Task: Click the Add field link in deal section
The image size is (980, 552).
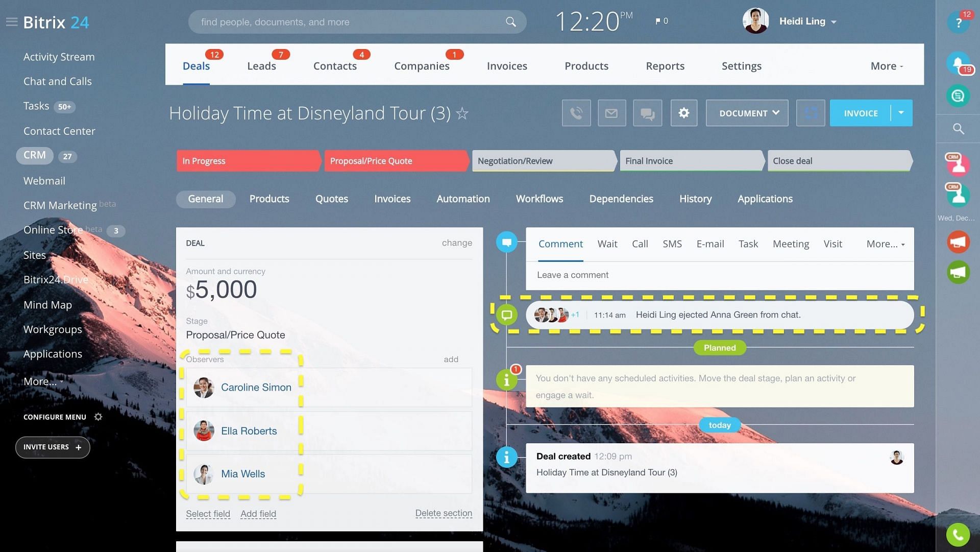Action: coord(258,512)
